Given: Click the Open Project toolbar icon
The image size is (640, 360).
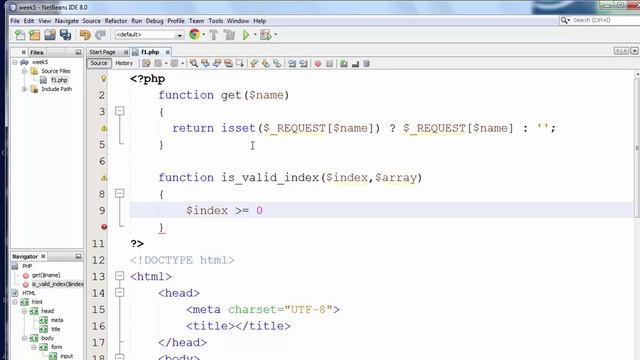Looking at the screenshot, I should click(50, 35).
